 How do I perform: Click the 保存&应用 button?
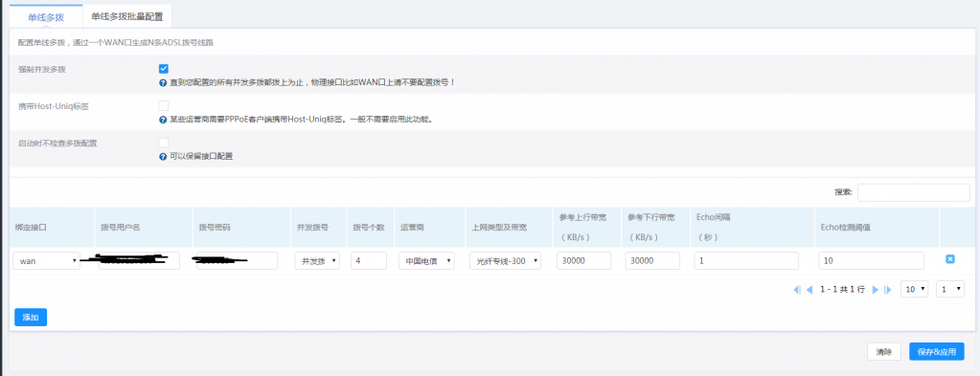(x=937, y=352)
